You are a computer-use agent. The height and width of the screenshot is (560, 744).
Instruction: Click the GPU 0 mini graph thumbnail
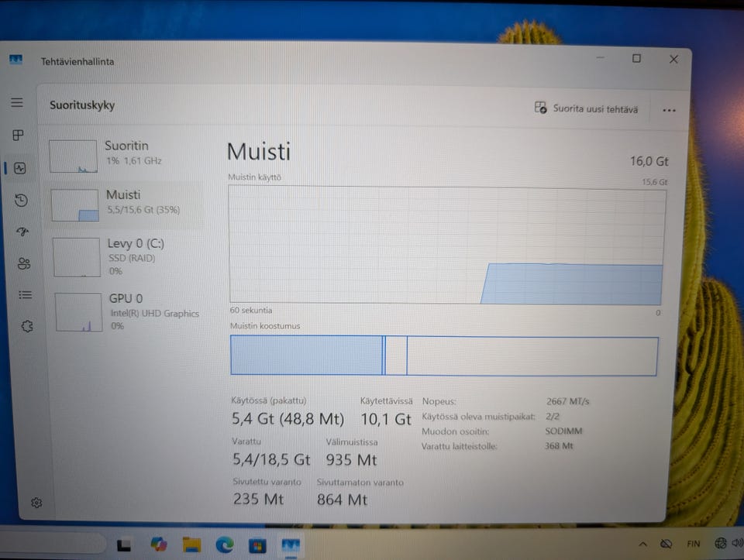coord(79,312)
